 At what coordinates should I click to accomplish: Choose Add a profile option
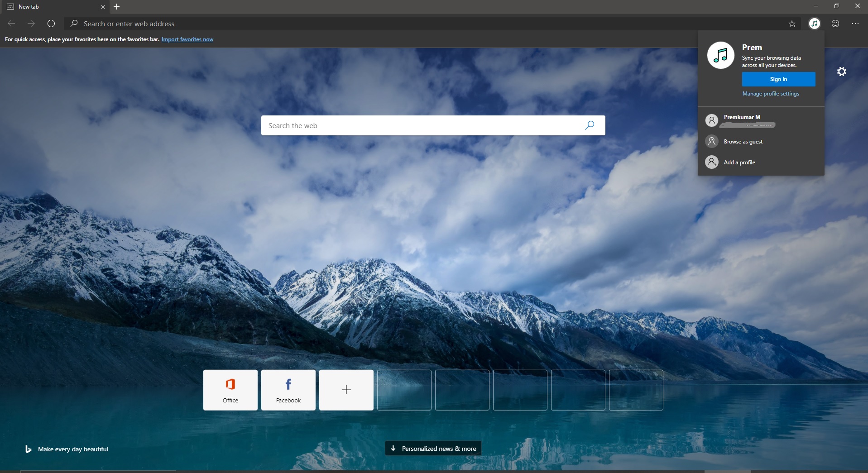pos(739,162)
